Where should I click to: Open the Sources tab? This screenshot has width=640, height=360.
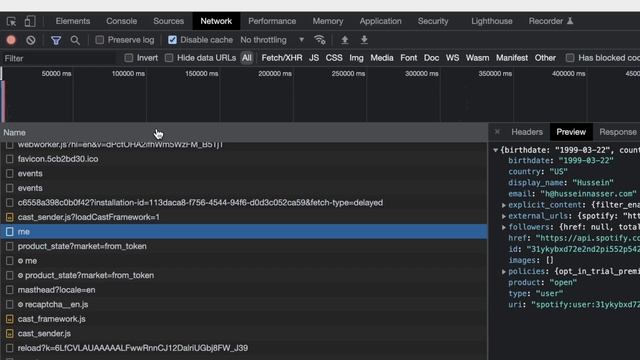168,21
